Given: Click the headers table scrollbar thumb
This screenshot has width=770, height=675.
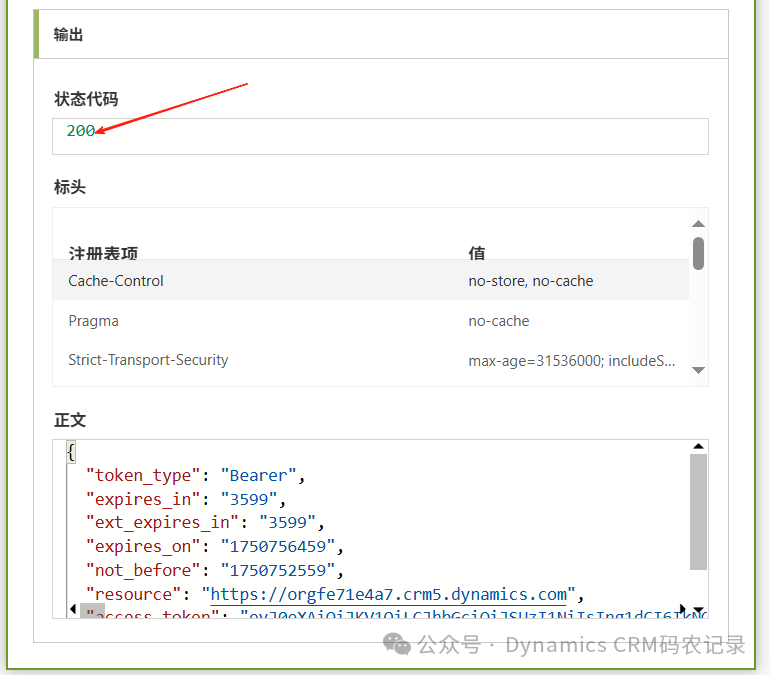Looking at the screenshot, I should [698, 253].
